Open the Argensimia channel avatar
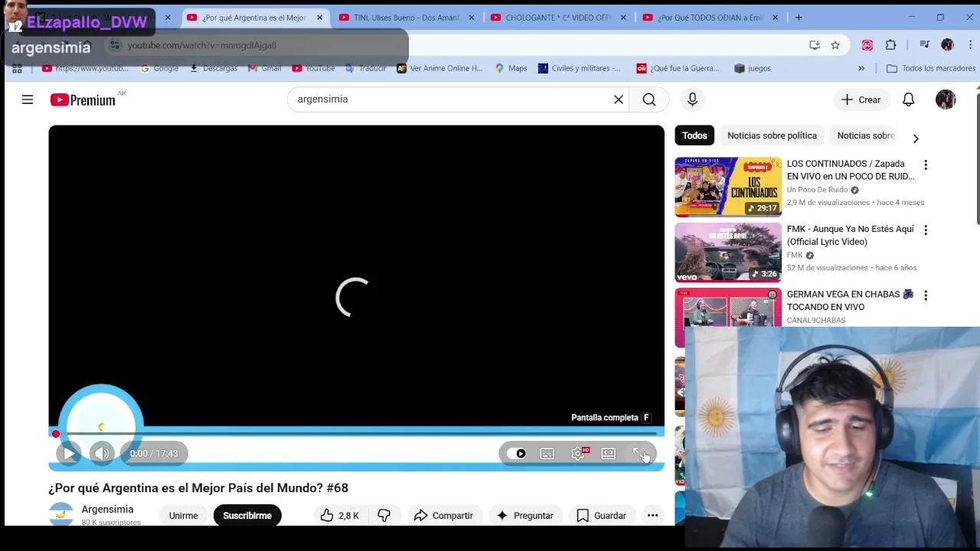 point(61,514)
